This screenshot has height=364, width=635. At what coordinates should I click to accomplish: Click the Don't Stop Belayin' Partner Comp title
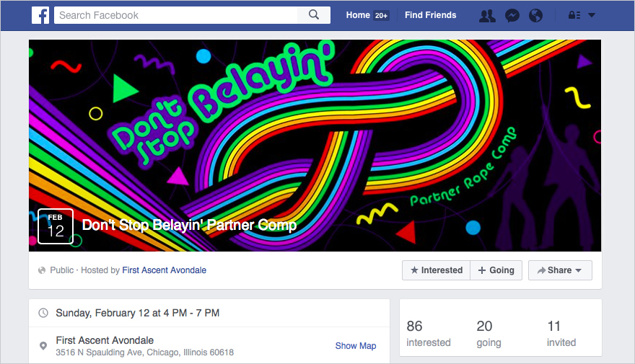tap(189, 225)
